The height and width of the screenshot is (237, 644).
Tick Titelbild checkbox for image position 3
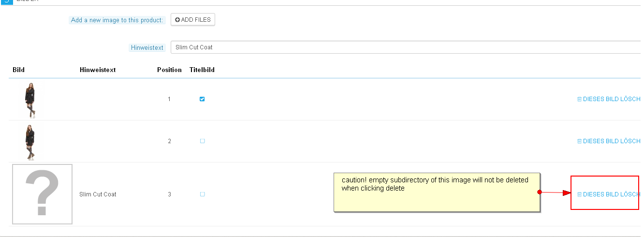click(x=202, y=194)
